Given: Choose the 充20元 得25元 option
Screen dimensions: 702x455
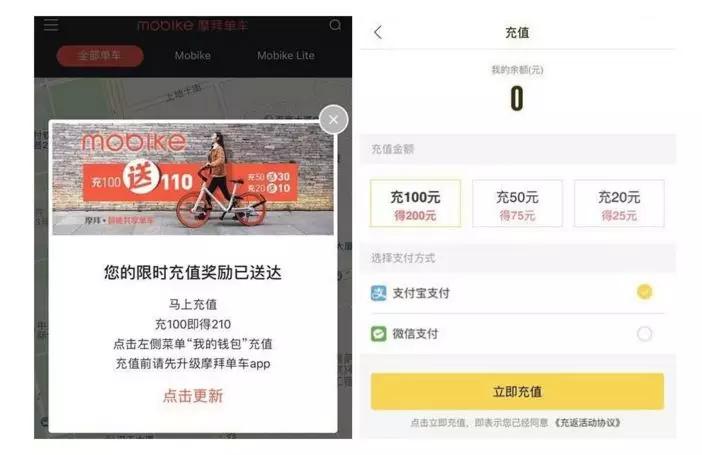Looking at the screenshot, I should (619, 203).
